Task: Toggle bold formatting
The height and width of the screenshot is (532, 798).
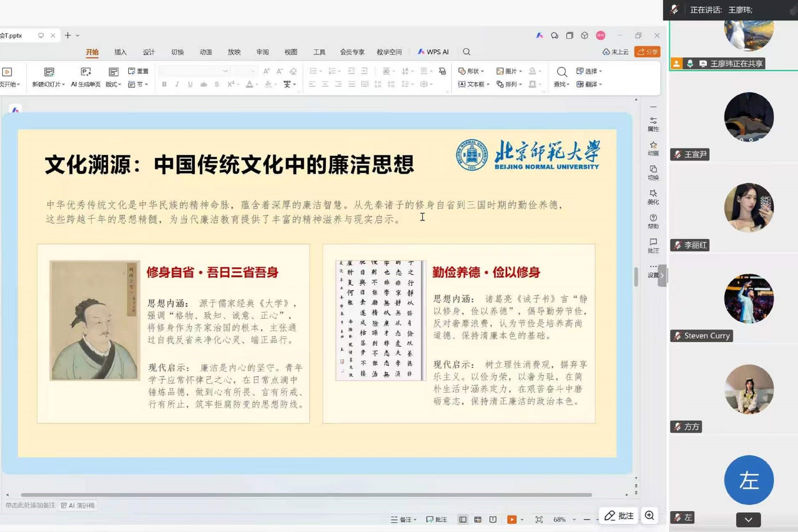Action: (x=164, y=84)
